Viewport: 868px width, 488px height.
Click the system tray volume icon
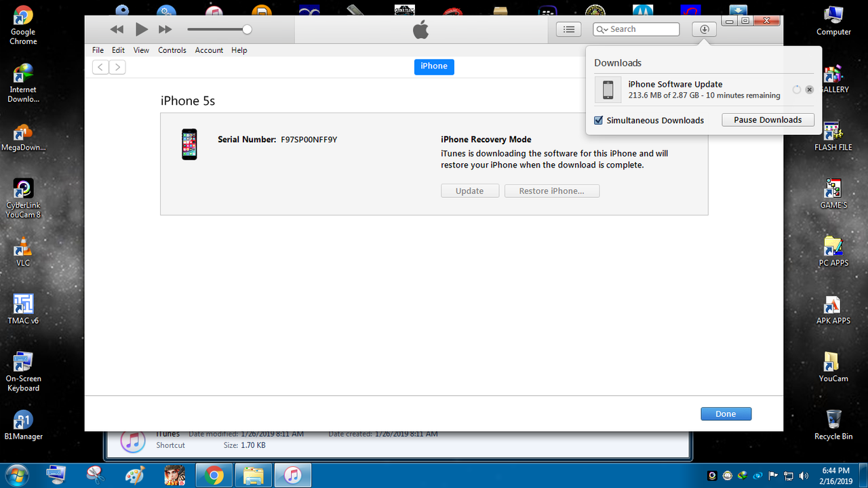[804, 476]
